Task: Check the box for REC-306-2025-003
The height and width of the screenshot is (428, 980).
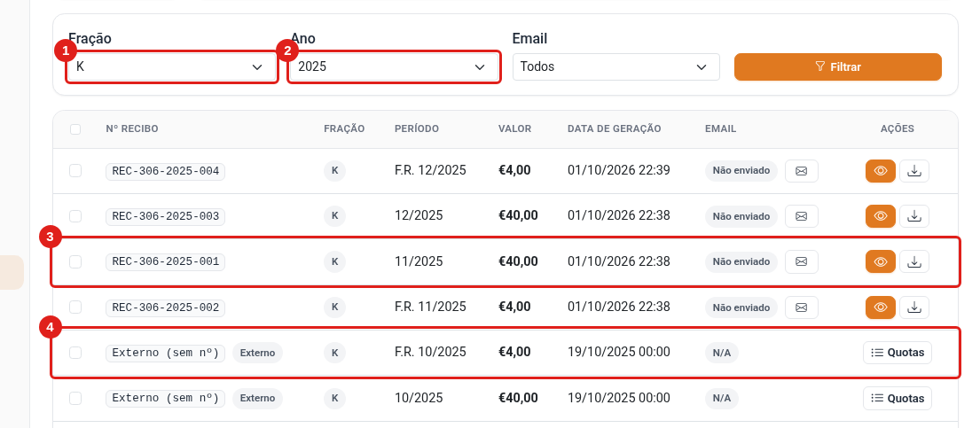Action: pos(75,216)
